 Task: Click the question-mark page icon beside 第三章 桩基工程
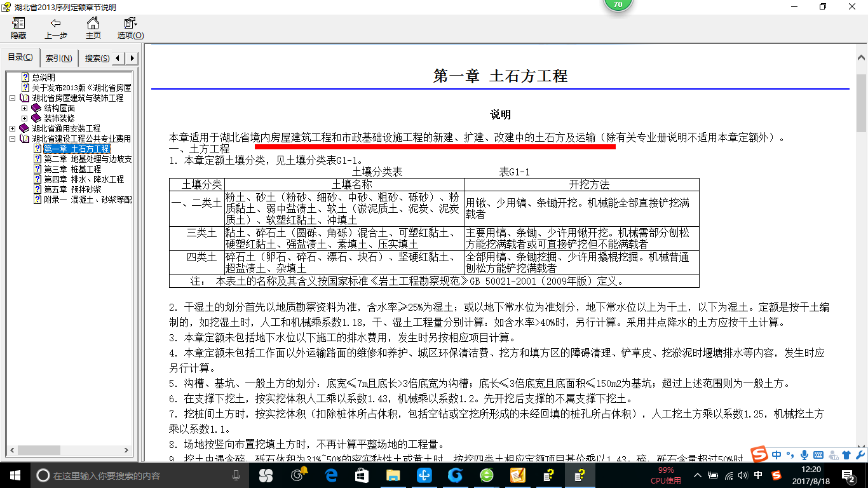(37, 169)
